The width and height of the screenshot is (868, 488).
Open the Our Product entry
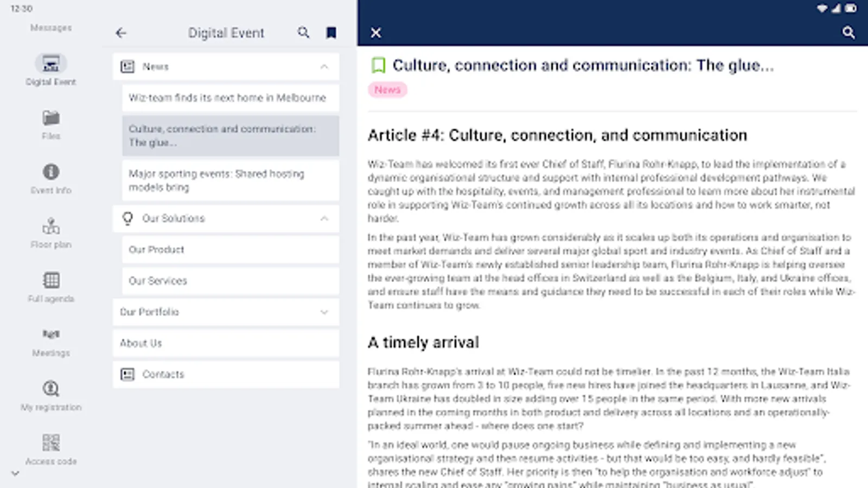[x=230, y=250]
